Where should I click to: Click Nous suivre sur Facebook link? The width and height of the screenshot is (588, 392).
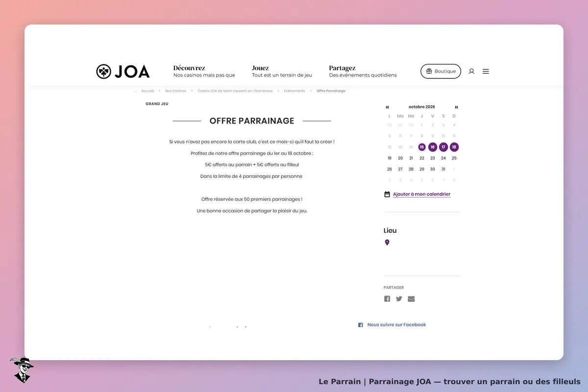396,325
